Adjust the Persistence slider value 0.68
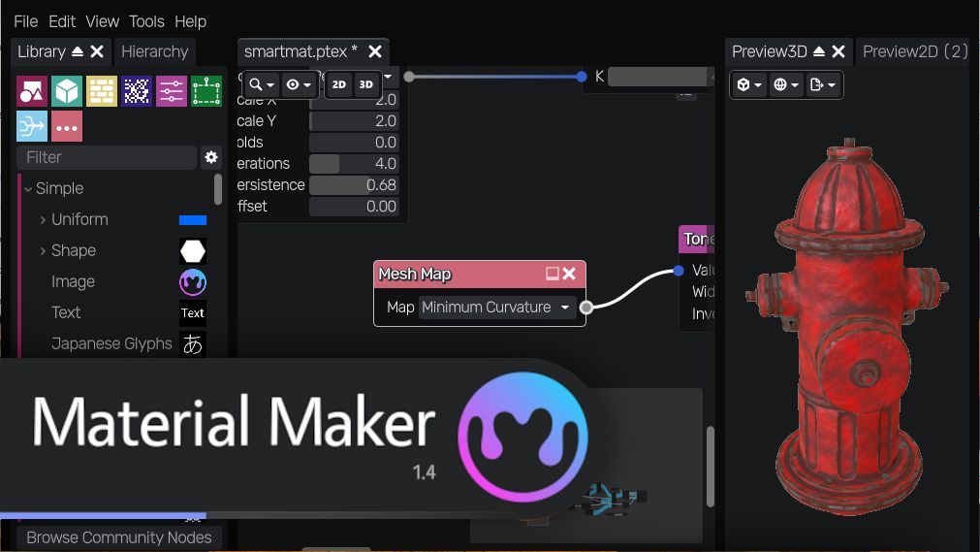 pyautogui.click(x=354, y=184)
